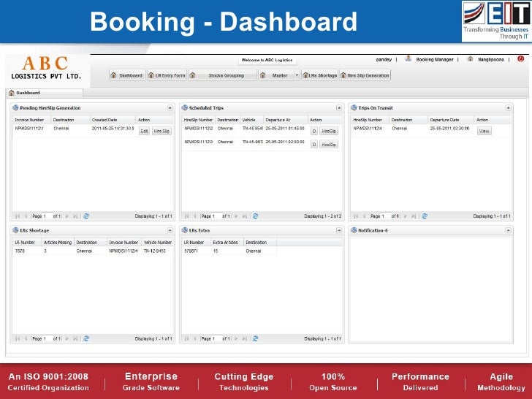This screenshot has width=532, height=399.
Task: Go to last page in LRs Shortage panel
Action: [x=75, y=338]
